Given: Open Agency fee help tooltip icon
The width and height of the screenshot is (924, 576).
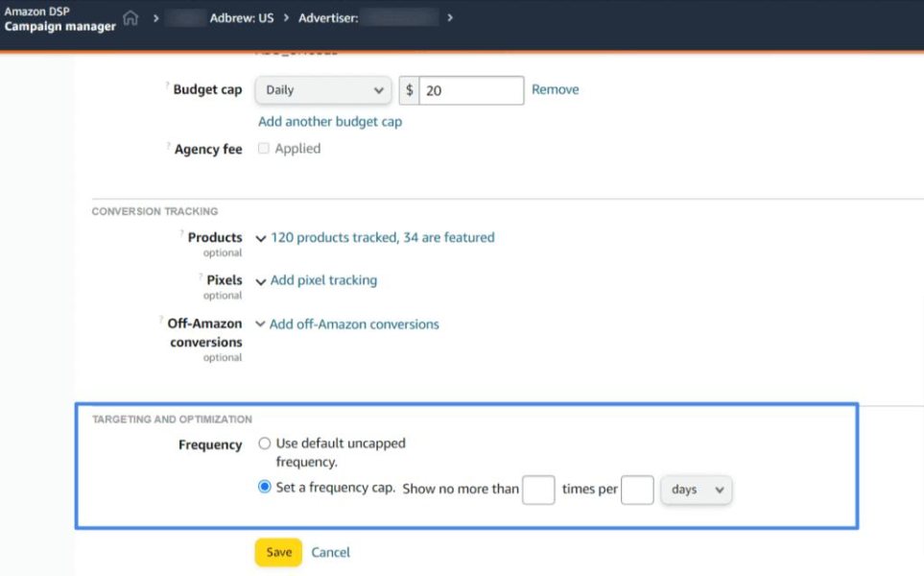Looking at the screenshot, I should click(x=169, y=145).
